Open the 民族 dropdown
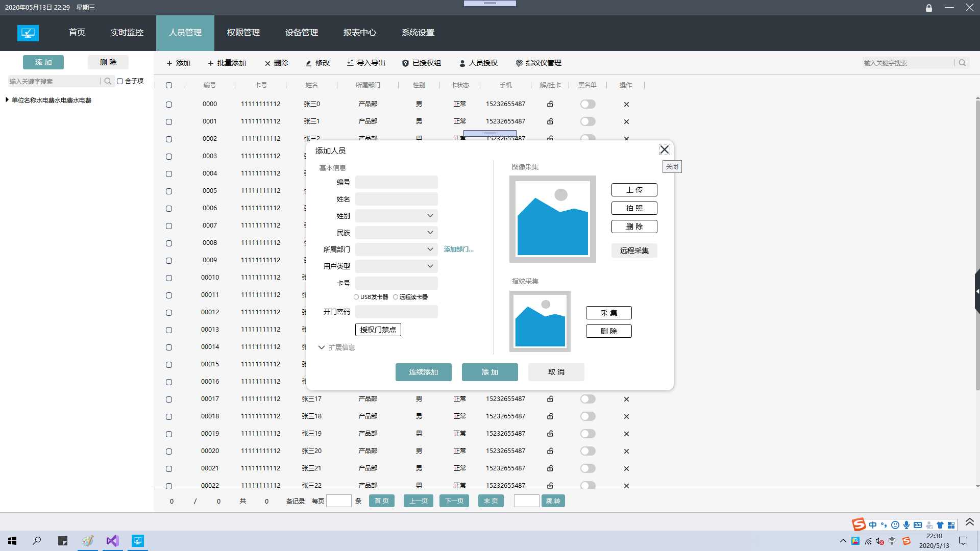This screenshot has width=980, height=551. [397, 233]
